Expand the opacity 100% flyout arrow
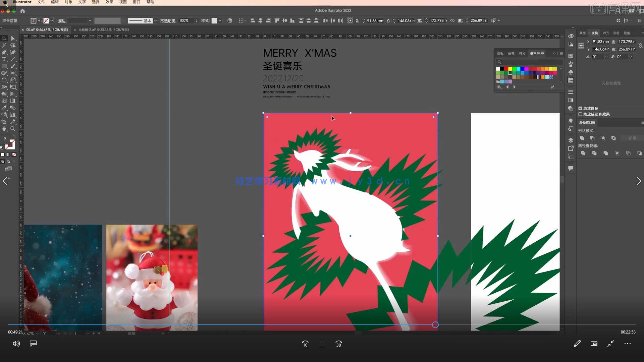644x362 pixels. pos(197,21)
